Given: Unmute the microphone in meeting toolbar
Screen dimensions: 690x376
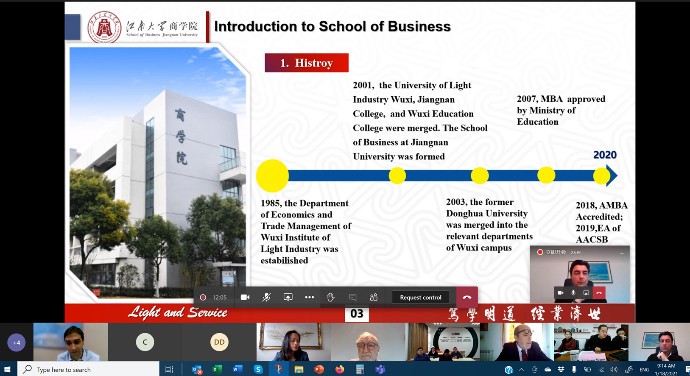Looking at the screenshot, I should click(x=266, y=297).
